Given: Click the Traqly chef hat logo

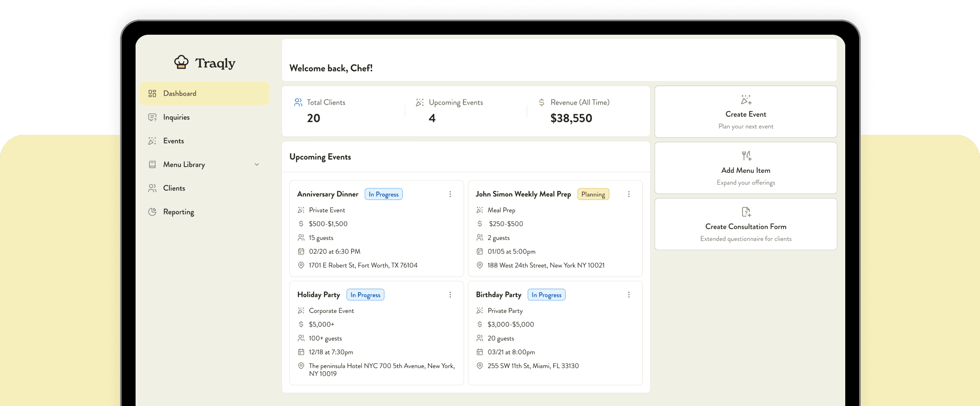Looking at the screenshot, I should 181,62.
